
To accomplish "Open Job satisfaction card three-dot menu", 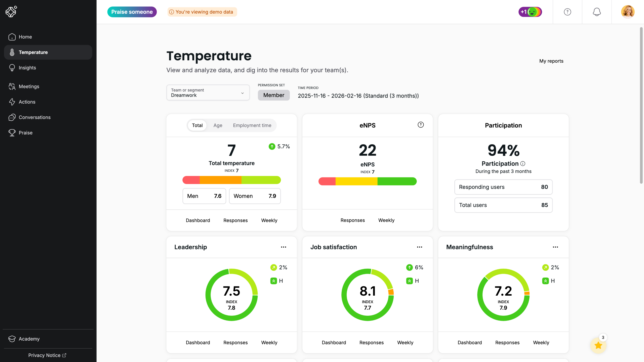I will click(x=419, y=247).
